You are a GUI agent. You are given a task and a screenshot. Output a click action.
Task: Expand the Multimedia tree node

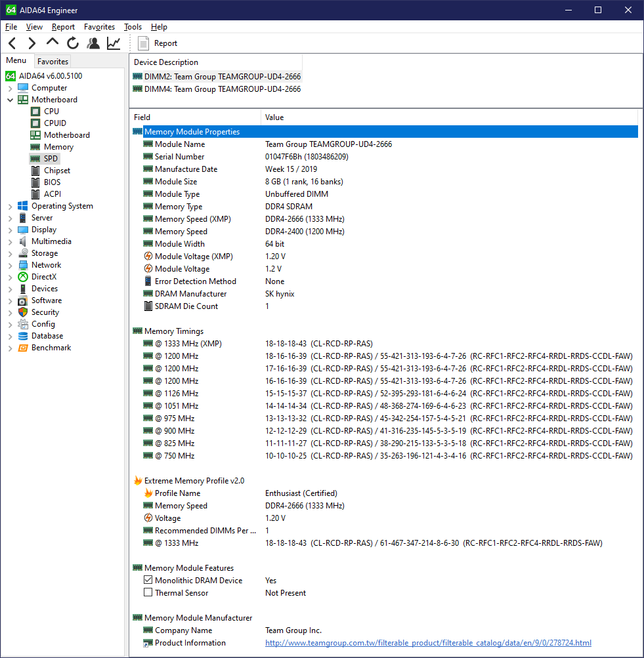pyautogui.click(x=10, y=241)
